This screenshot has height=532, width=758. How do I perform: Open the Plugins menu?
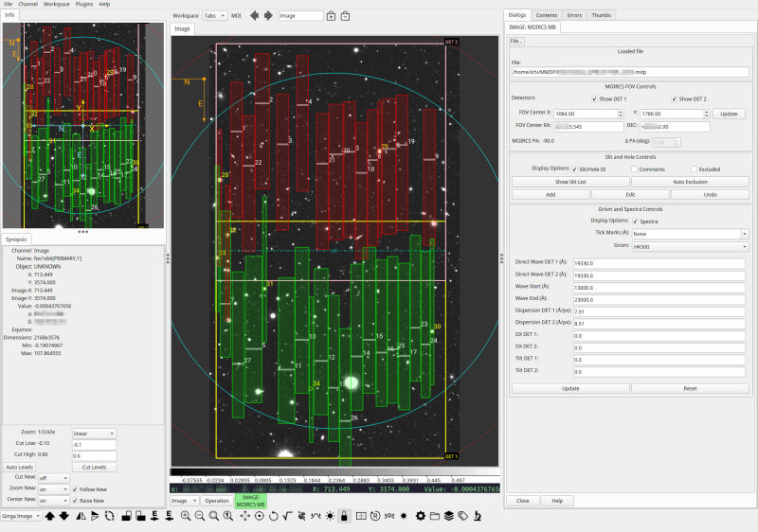[85, 5]
